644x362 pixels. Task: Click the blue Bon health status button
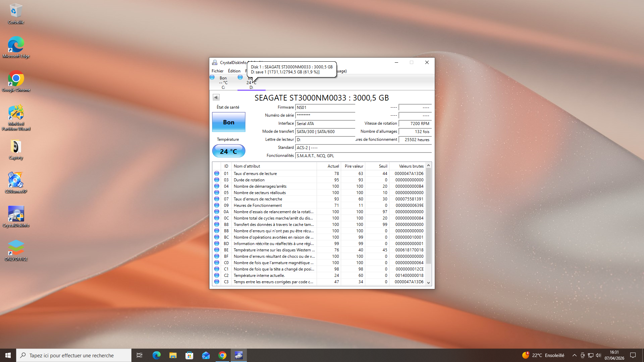pos(229,122)
